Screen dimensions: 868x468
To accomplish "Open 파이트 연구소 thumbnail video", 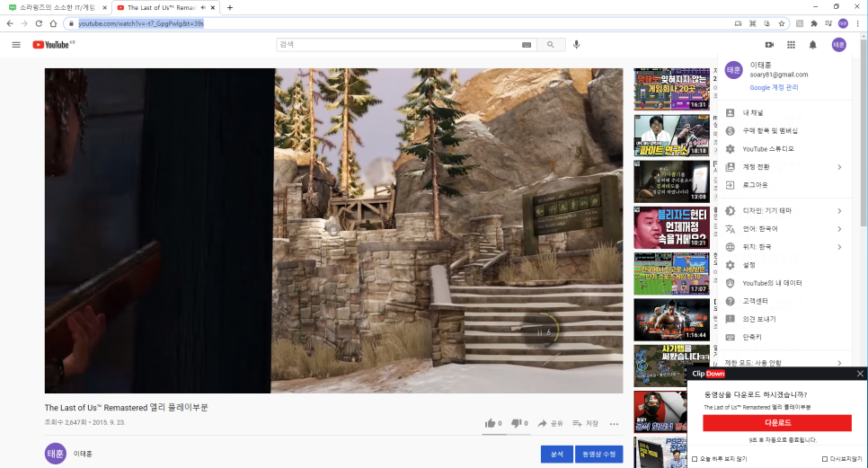I will pos(671,136).
